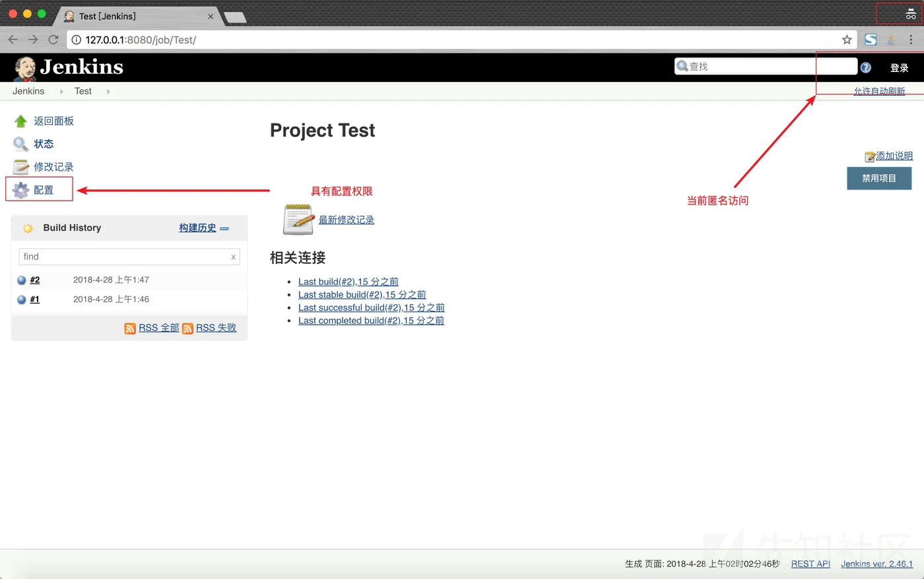Viewport: 924px width, 579px height.
Task: Click the blue help question-mark icon near search
Action: (x=866, y=67)
